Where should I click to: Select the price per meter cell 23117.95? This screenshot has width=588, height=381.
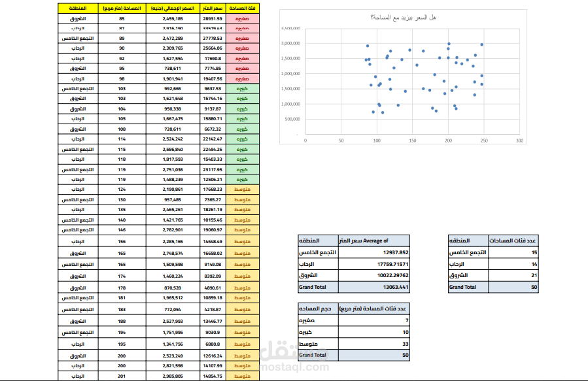(x=213, y=169)
